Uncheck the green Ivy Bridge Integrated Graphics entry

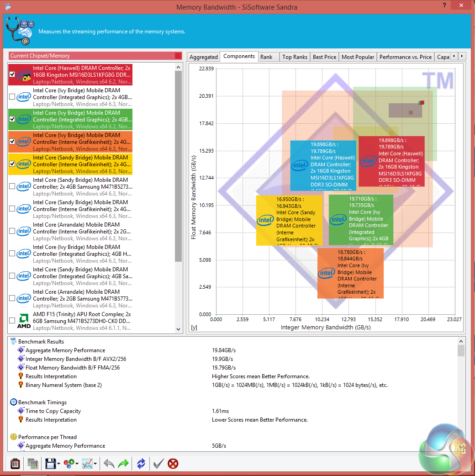coord(12,119)
